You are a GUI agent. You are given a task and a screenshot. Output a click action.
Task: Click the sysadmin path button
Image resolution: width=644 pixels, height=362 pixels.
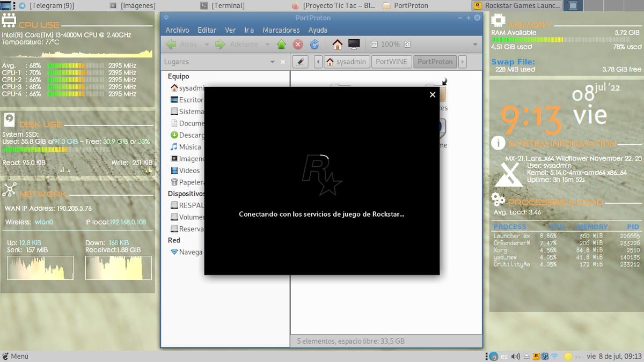(346, 62)
